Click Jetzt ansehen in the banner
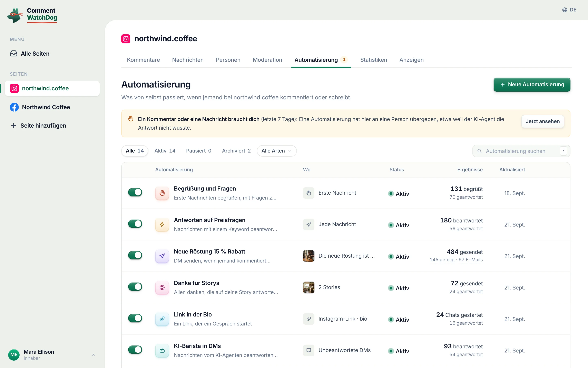Image resolution: width=588 pixels, height=368 pixels. pos(542,121)
